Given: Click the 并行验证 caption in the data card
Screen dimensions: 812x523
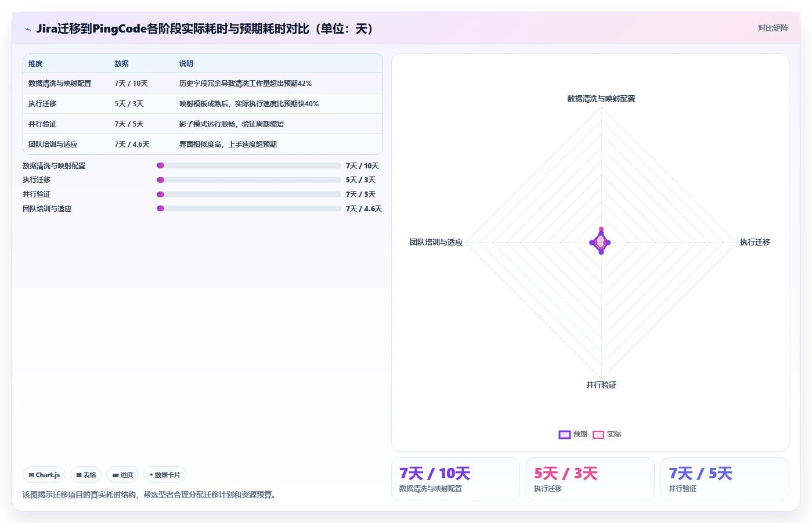Looking at the screenshot, I should click(x=683, y=489).
